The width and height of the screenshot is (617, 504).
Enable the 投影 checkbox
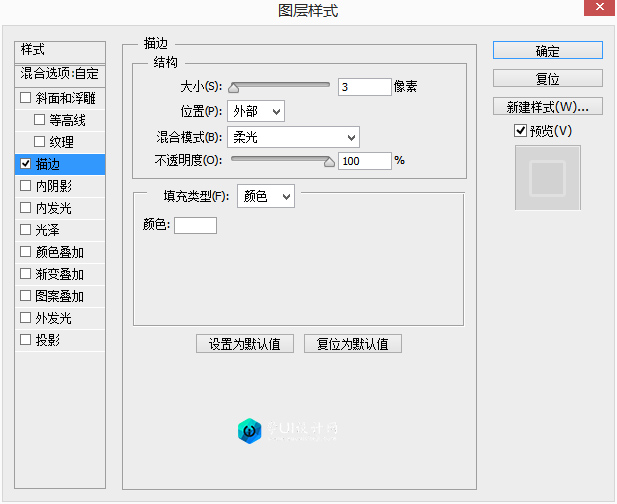[25, 340]
